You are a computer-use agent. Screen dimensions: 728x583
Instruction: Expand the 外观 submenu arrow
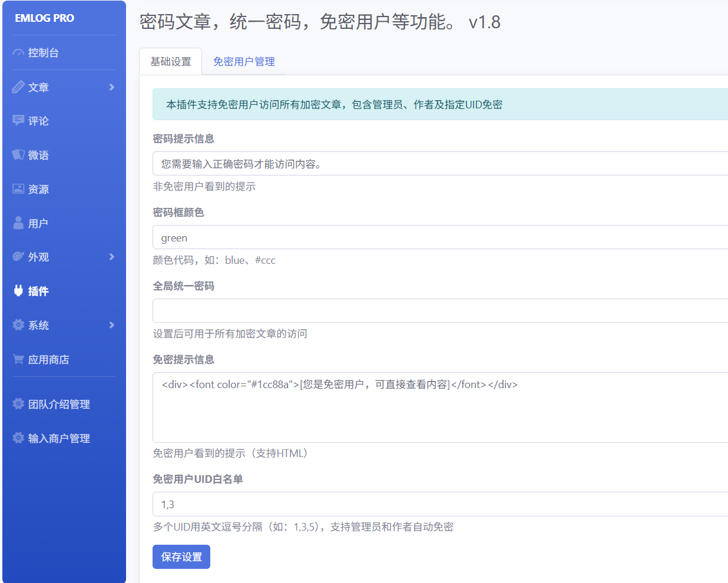[112, 257]
